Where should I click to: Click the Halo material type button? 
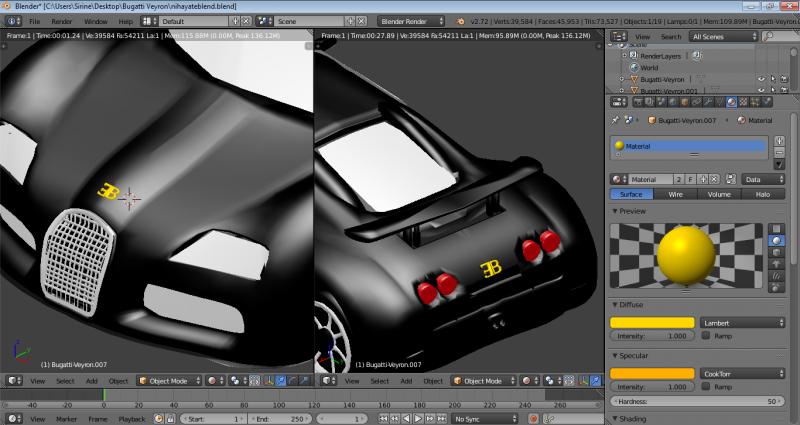coord(763,194)
